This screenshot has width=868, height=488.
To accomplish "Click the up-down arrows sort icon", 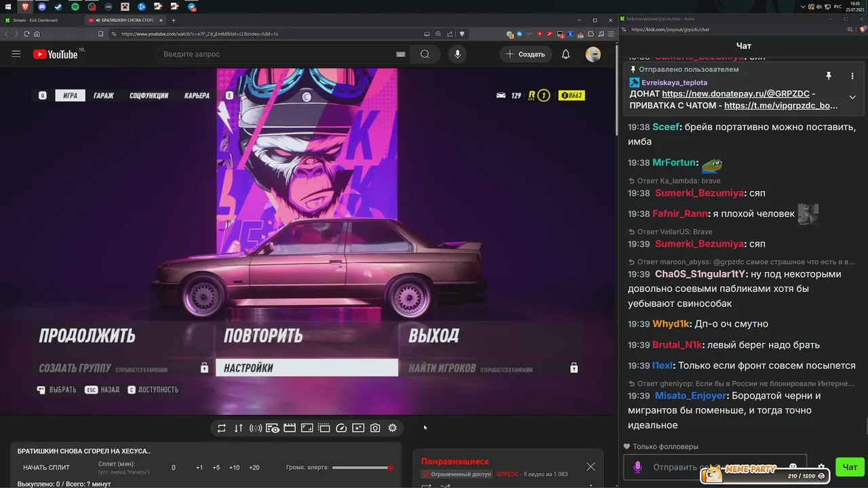I will click(x=239, y=428).
